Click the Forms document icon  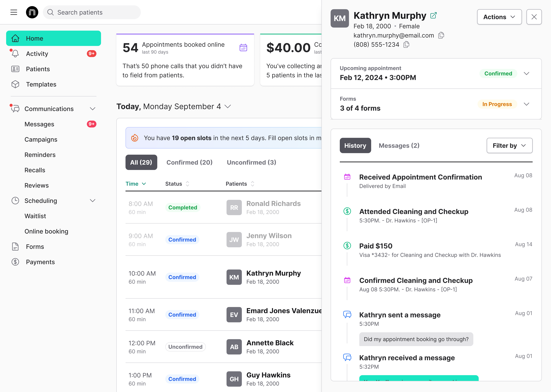(x=15, y=247)
